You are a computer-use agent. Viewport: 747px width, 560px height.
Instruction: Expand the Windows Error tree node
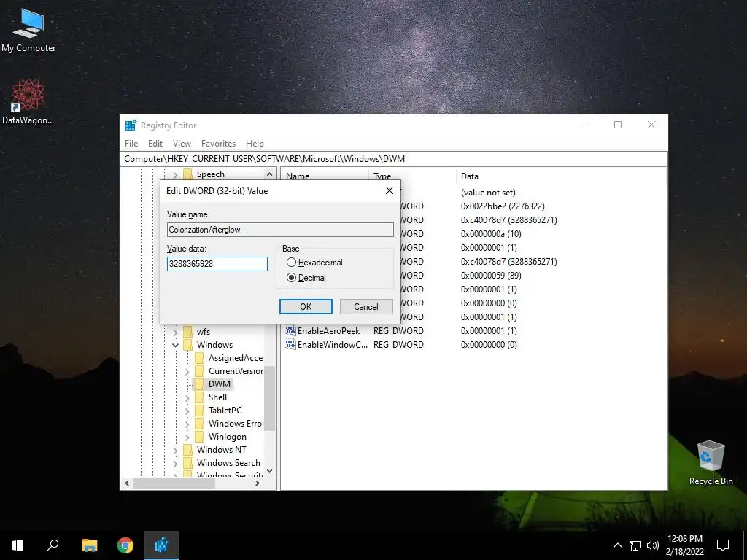pyautogui.click(x=187, y=424)
